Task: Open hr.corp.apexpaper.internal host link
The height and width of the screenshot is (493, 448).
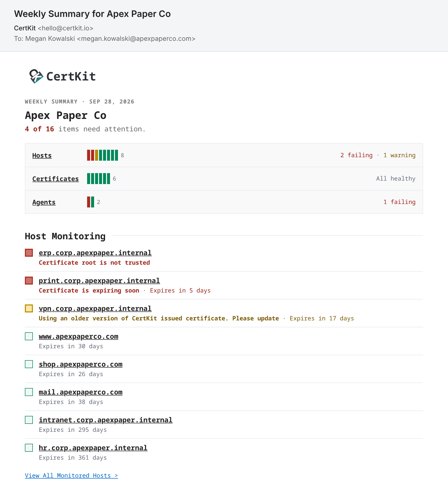Action: (x=93, y=448)
